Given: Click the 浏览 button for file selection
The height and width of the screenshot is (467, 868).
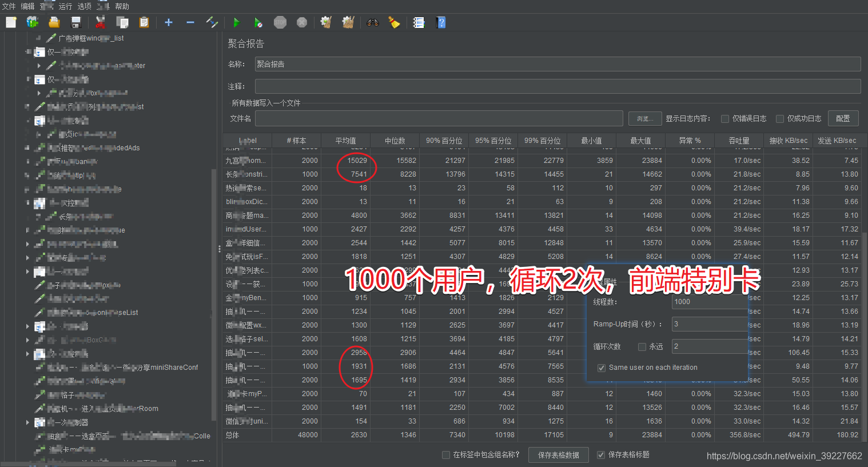Looking at the screenshot, I should pos(644,118).
